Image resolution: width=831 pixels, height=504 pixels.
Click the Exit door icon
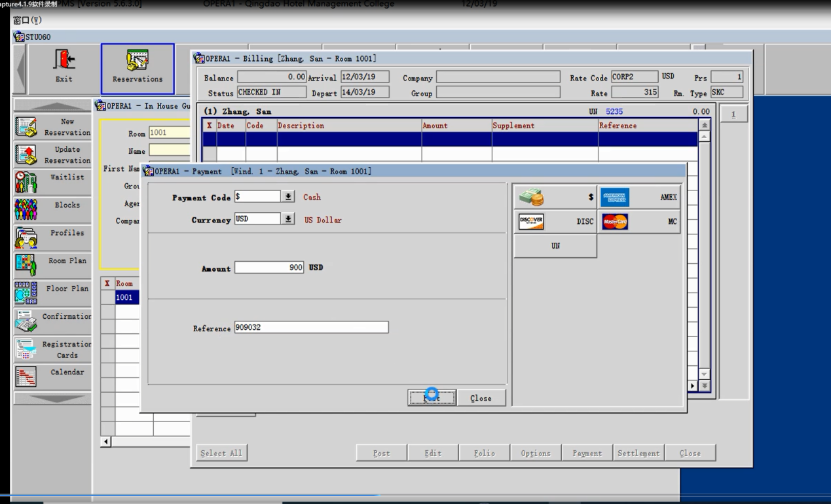(x=64, y=61)
